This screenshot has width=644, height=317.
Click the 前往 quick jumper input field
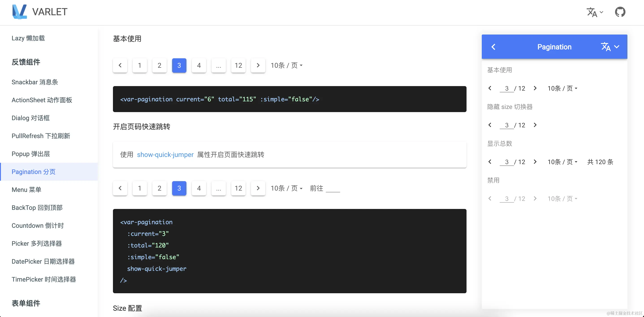(333, 188)
